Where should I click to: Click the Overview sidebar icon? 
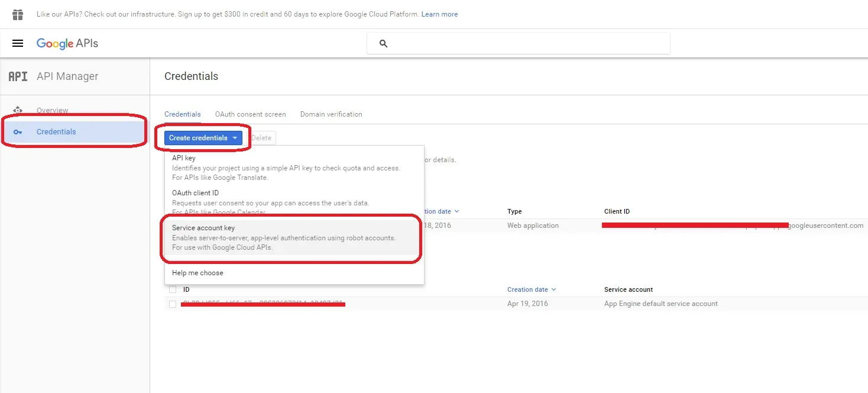[18, 110]
